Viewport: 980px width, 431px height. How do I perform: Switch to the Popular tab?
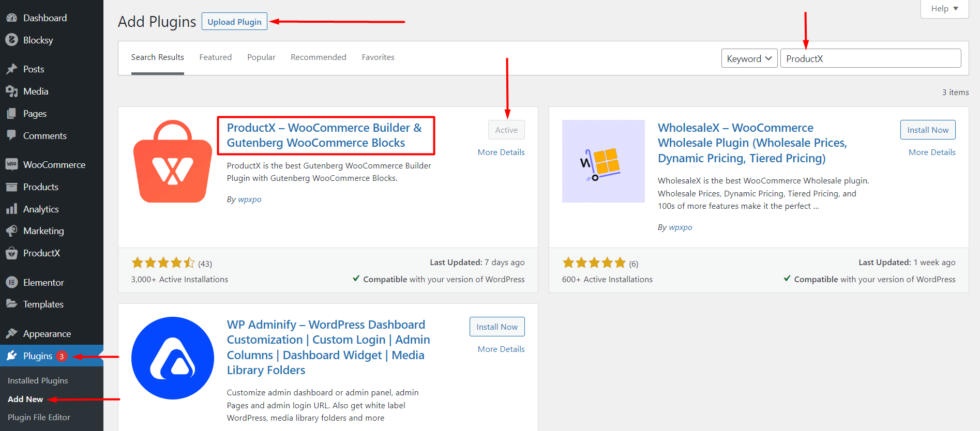(261, 57)
